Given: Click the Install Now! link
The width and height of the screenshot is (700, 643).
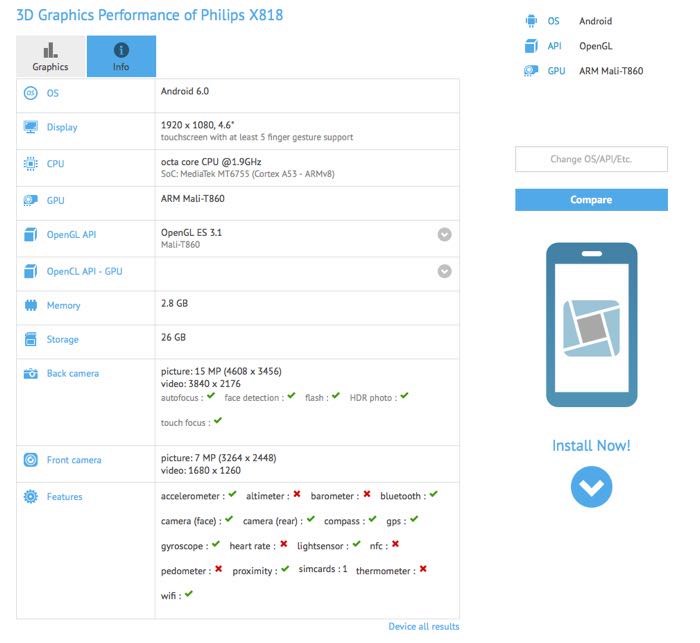Looking at the screenshot, I should [x=592, y=446].
